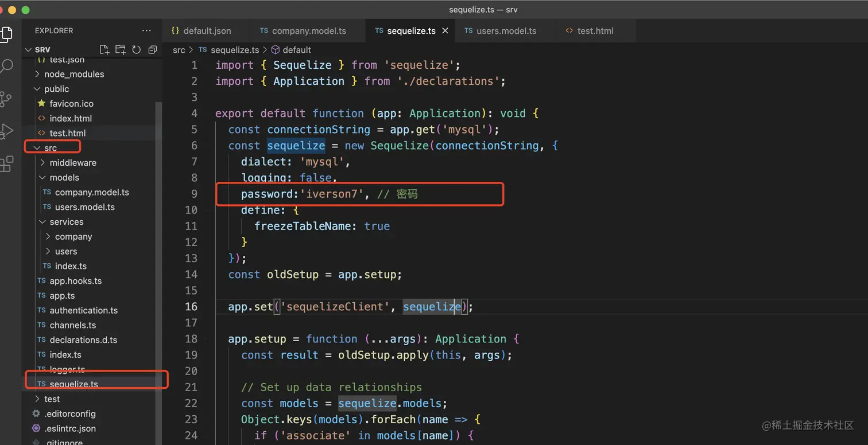Create a new file in SRV explorer

(x=104, y=50)
